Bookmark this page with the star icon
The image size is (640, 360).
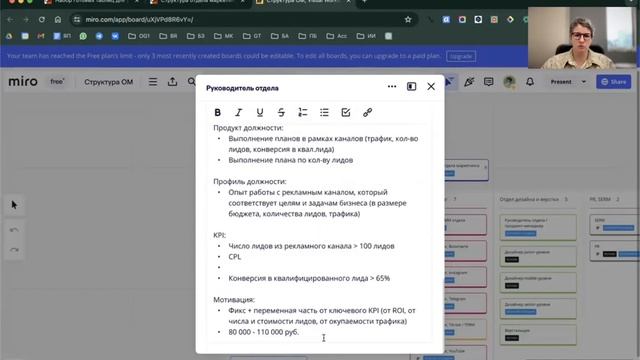(x=408, y=19)
